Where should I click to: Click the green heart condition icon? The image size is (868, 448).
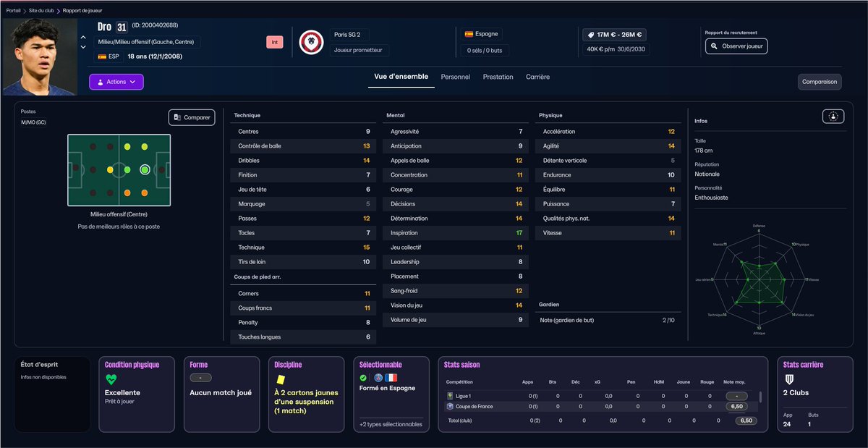point(111,379)
